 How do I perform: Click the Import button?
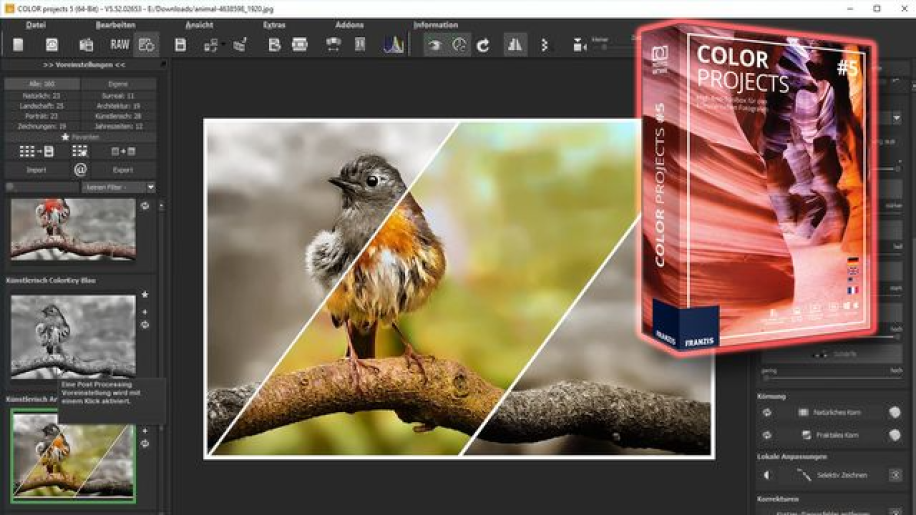[x=36, y=170]
